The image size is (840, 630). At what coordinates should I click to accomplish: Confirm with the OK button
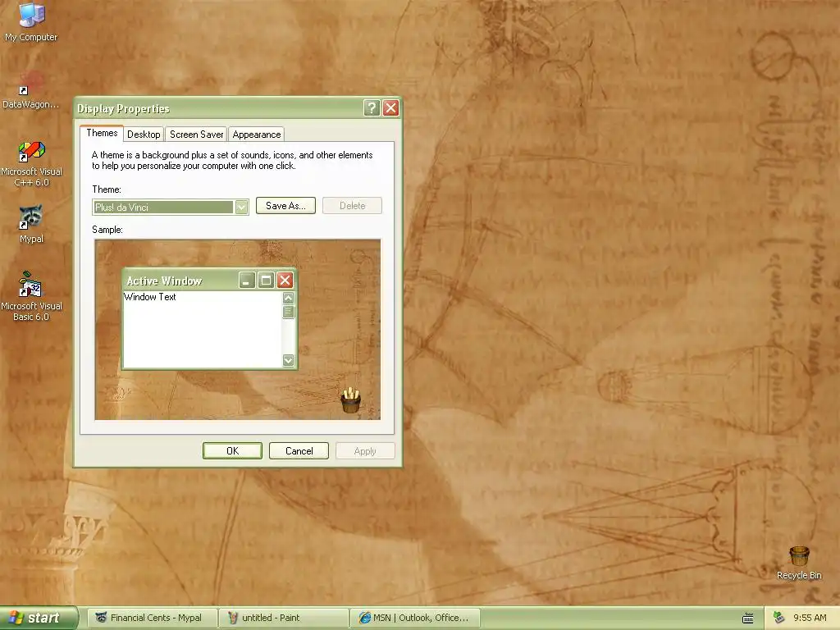click(x=232, y=451)
